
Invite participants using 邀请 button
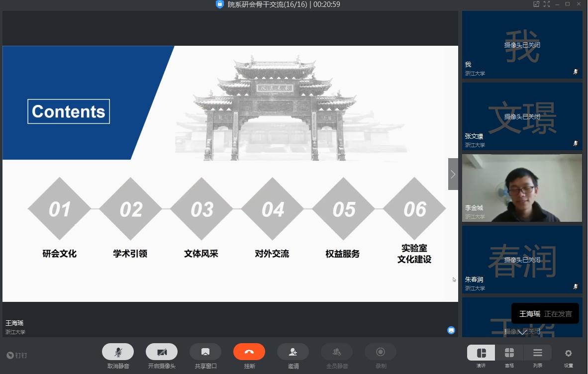pos(293,352)
